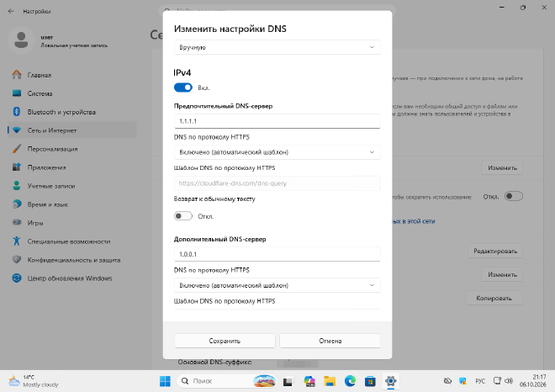The width and height of the screenshot is (555, 392).
Task: Click the Приложения apps icon
Action: [x=17, y=167]
